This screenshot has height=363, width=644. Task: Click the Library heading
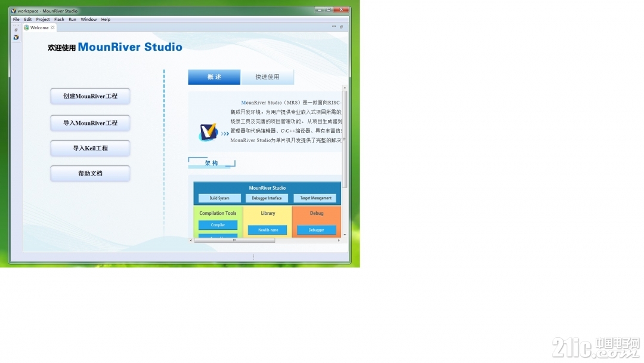tap(268, 213)
